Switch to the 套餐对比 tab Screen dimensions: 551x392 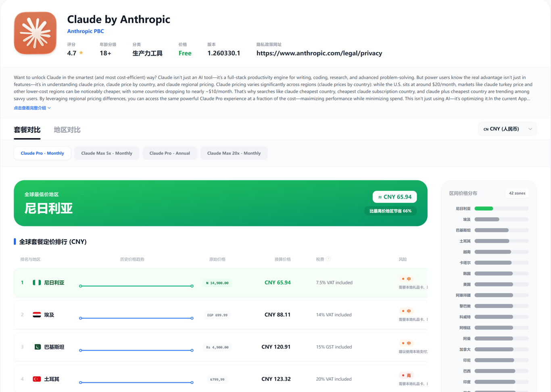coord(27,130)
